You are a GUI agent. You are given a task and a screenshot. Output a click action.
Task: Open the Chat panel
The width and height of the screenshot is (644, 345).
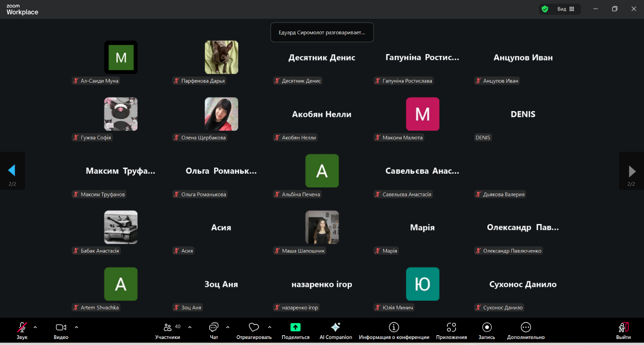tap(214, 328)
